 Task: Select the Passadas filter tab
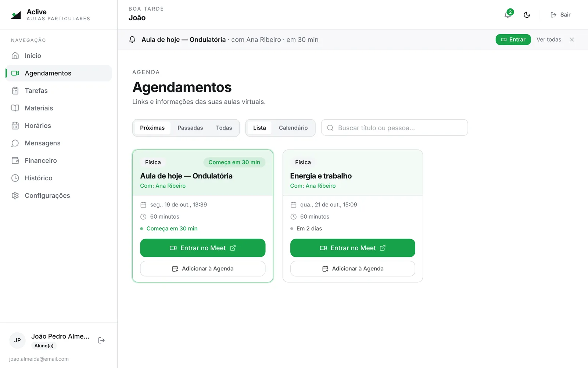(x=190, y=128)
